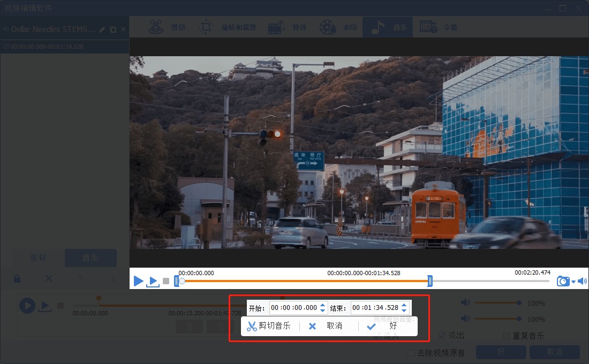This screenshot has height=364, width=589.
Task: Mute the preview player speaker icon
Action: point(582,281)
